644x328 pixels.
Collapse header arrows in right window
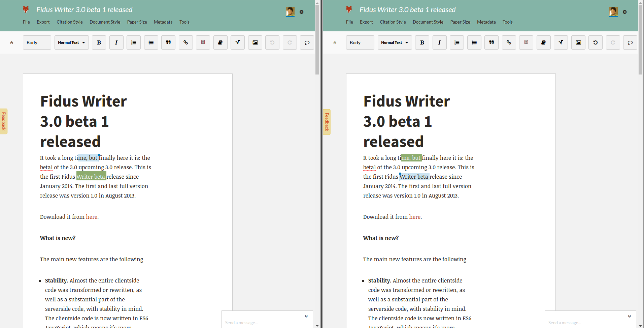tap(335, 42)
